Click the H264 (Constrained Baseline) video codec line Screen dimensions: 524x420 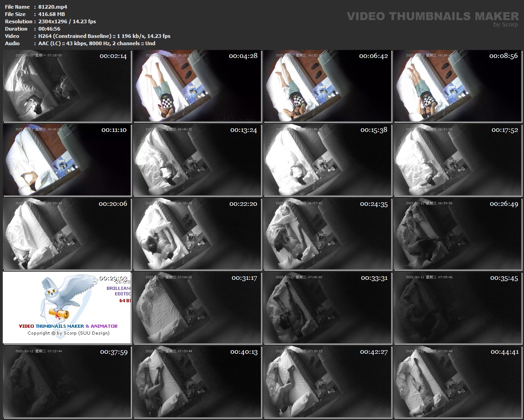tap(104, 36)
